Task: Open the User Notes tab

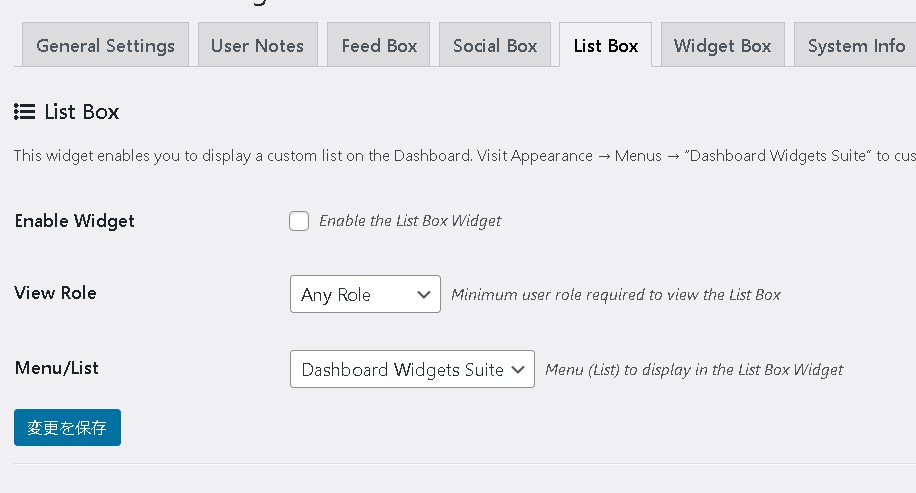Action: 257,46
